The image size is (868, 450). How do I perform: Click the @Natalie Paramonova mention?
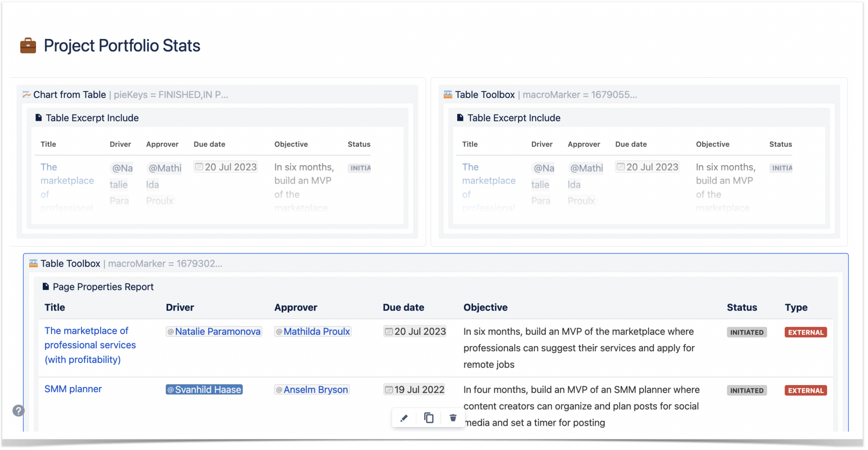click(x=214, y=331)
